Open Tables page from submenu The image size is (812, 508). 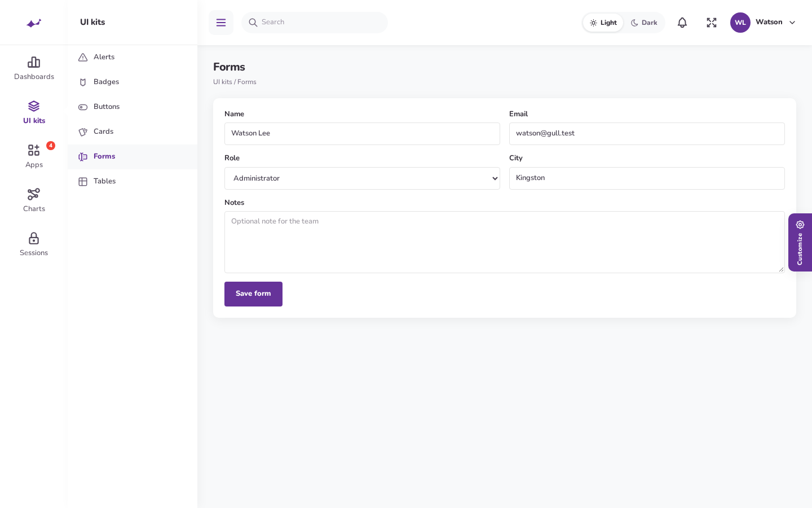133,181
